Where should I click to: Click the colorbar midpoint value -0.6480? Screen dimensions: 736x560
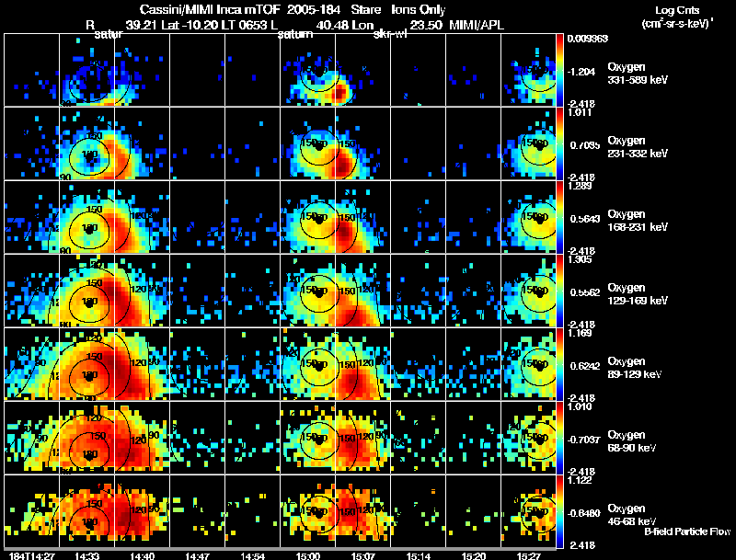584,514
